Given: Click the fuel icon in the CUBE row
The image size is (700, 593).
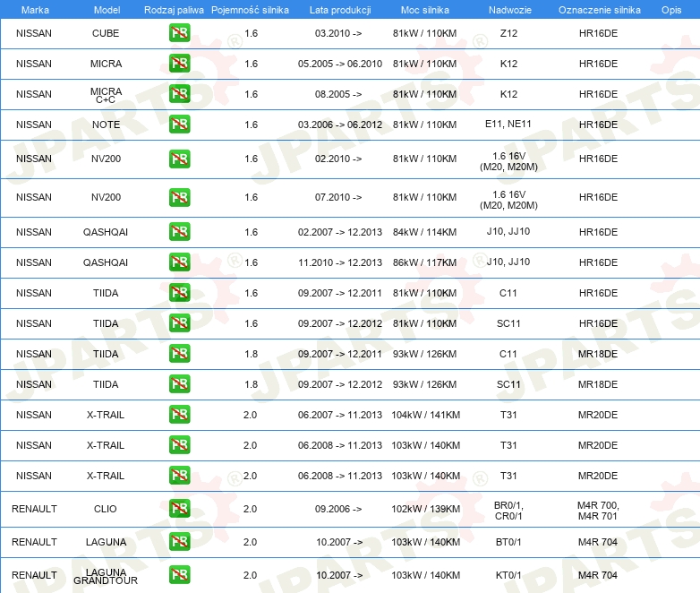Looking at the screenshot, I should 179,33.
